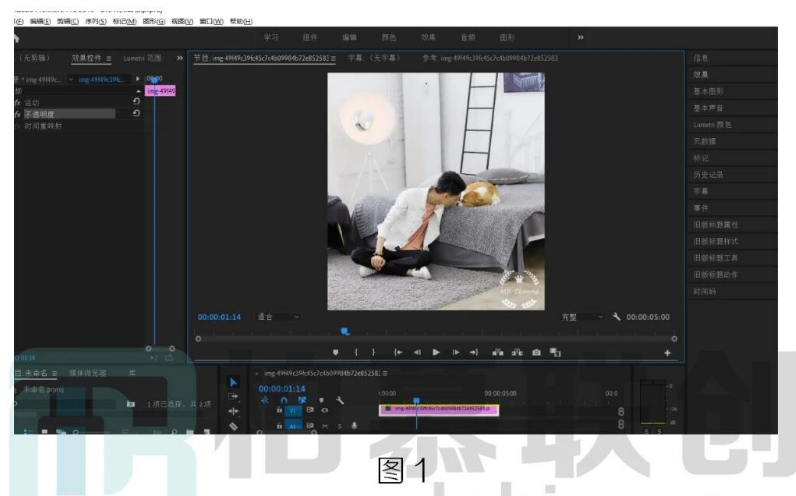Toggle V1 track lock

pyautogui.click(x=279, y=410)
